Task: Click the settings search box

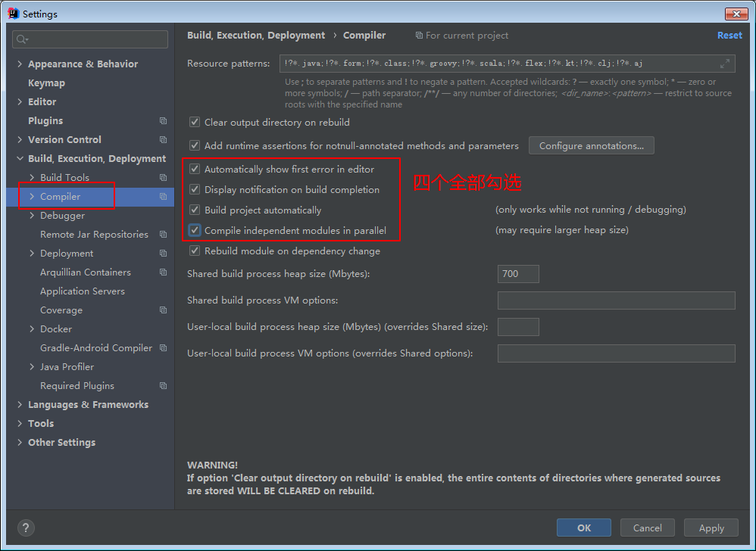Action: 90,39
